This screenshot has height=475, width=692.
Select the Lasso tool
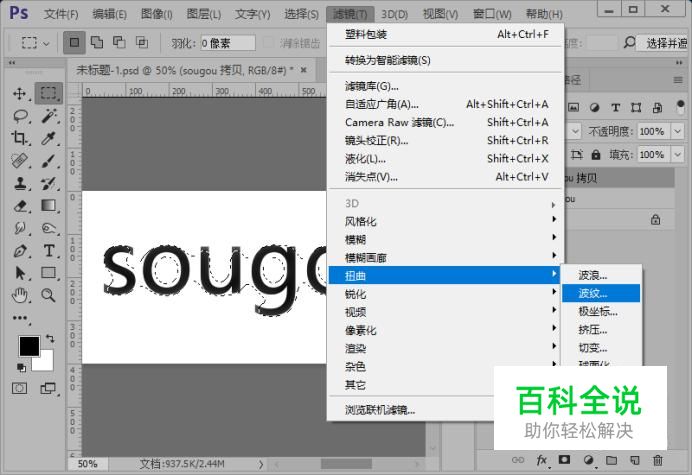tap(20, 116)
